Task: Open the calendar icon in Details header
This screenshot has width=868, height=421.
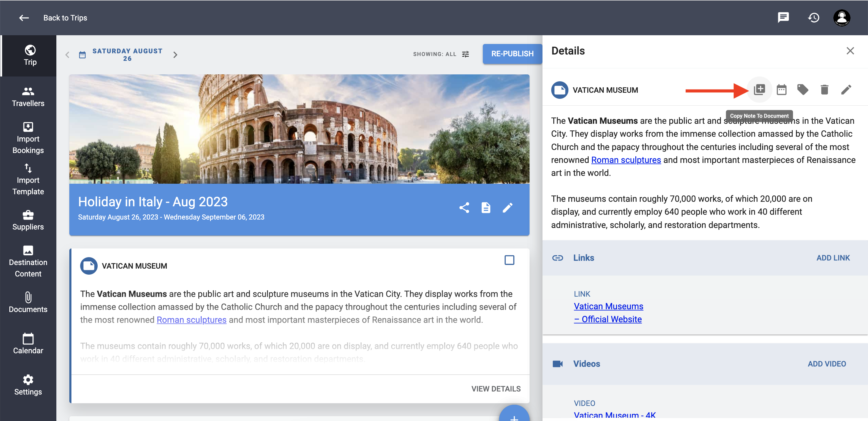Action: (781, 90)
